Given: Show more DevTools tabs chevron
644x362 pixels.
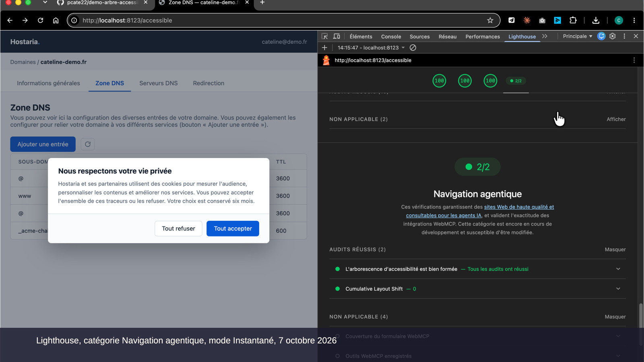Looking at the screenshot, I should [545, 36].
